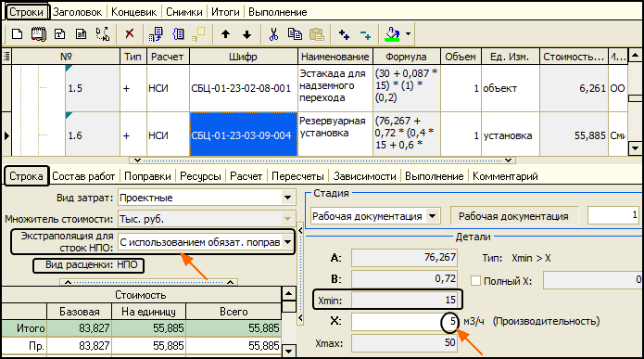
Task: Click the Формула column header
Action: (x=406, y=57)
